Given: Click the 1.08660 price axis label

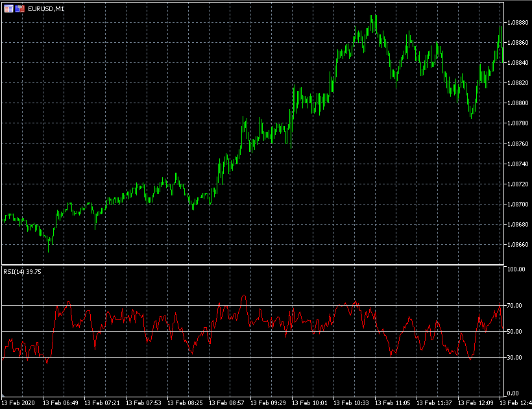Looking at the screenshot, I should (x=518, y=244).
